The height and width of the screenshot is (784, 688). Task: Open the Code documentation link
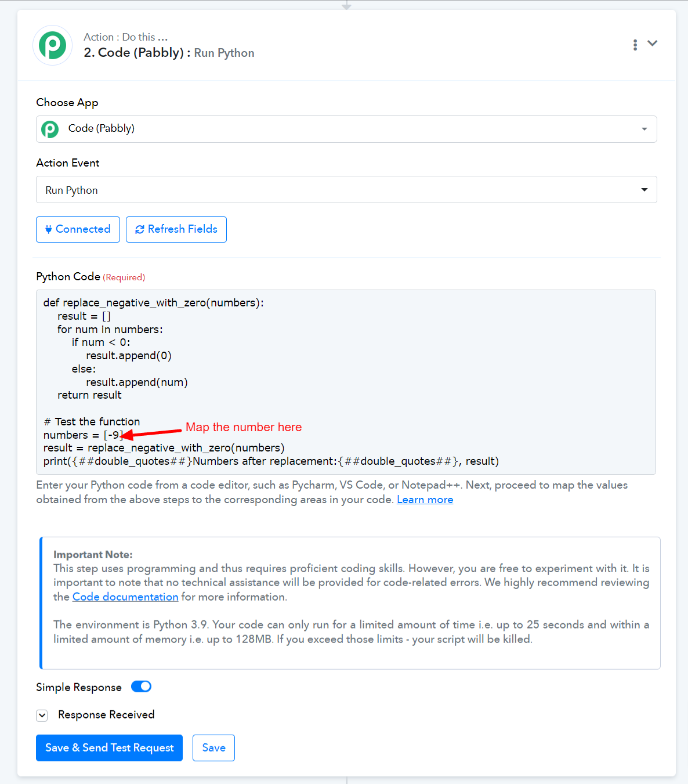pos(125,597)
